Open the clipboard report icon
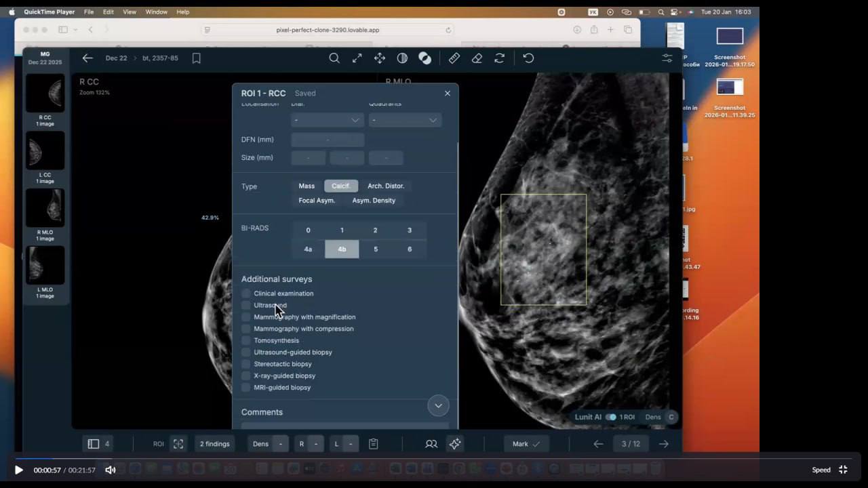This screenshot has width=868, height=488. pos(373,444)
